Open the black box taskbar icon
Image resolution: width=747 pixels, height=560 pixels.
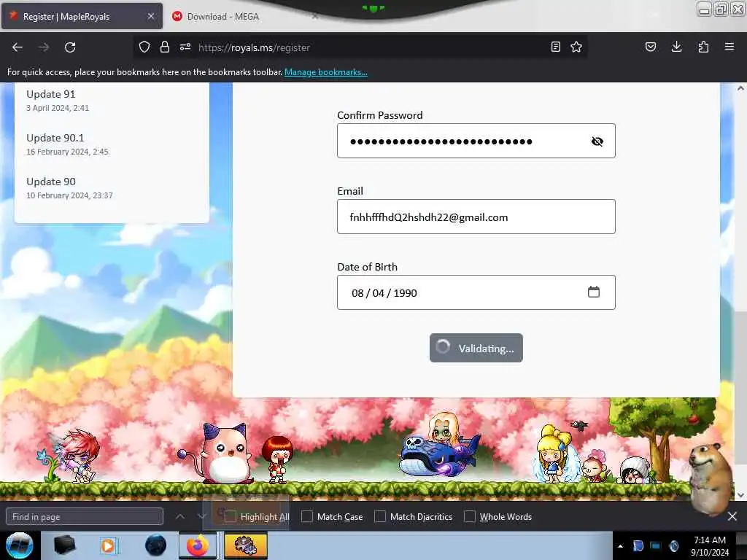pyautogui.click(x=65, y=545)
